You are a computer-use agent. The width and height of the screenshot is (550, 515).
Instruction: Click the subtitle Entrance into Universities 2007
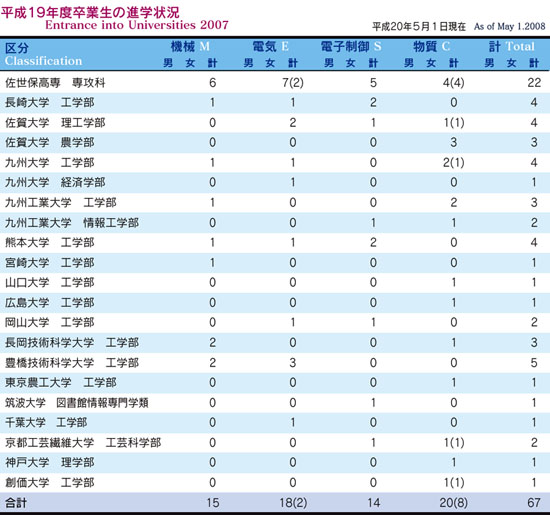[x=137, y=25]
